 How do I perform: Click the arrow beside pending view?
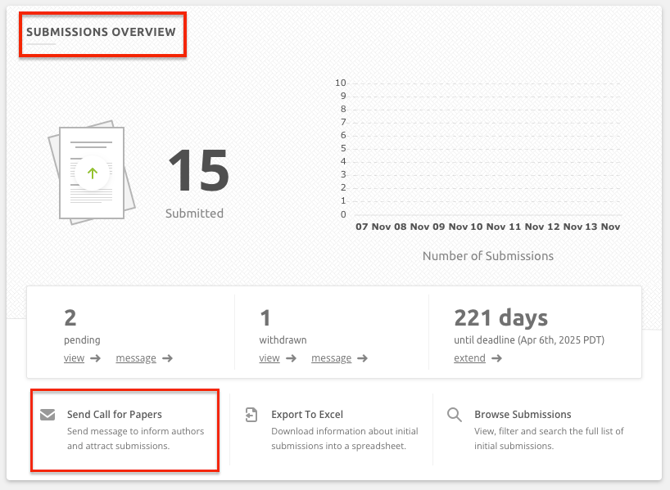click(96, 359)
